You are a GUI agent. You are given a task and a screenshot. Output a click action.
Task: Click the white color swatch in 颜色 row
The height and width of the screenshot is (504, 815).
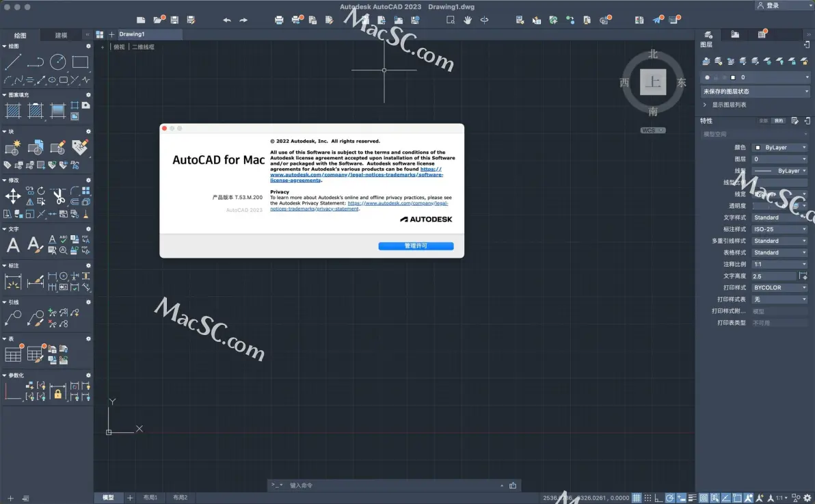758,148
